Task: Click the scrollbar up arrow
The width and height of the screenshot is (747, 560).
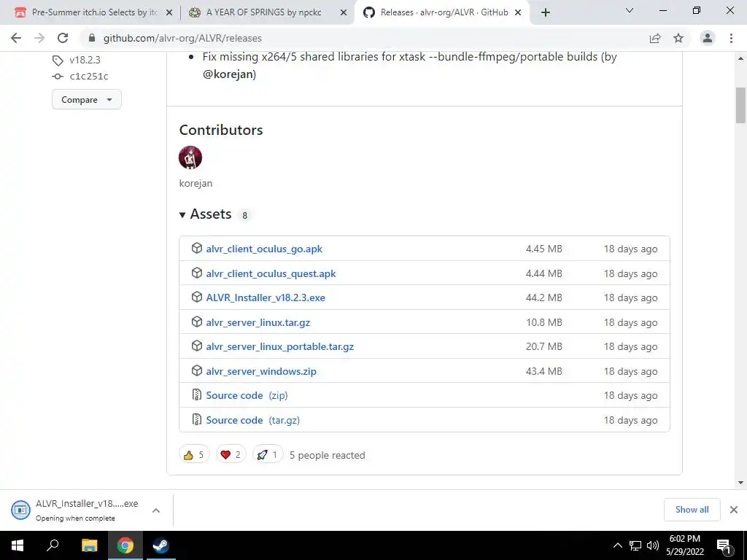Action: coord(740,58)
